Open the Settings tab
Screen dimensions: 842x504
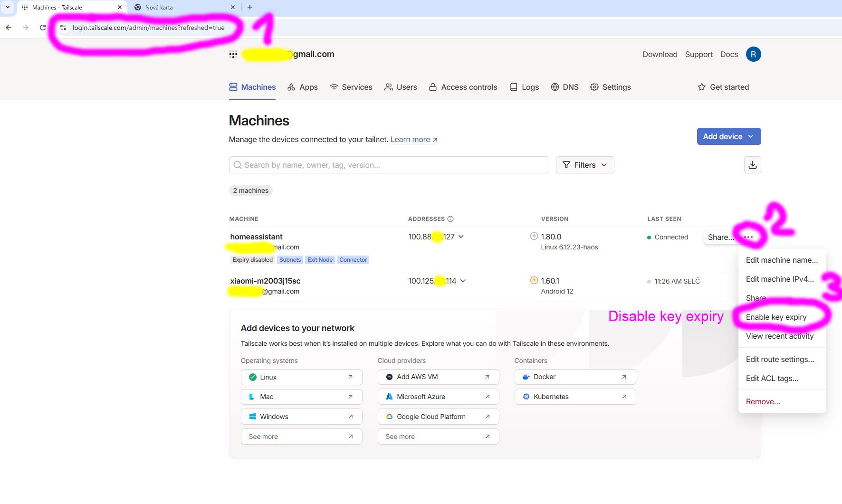pyautogui.click(x=611, y=87)
